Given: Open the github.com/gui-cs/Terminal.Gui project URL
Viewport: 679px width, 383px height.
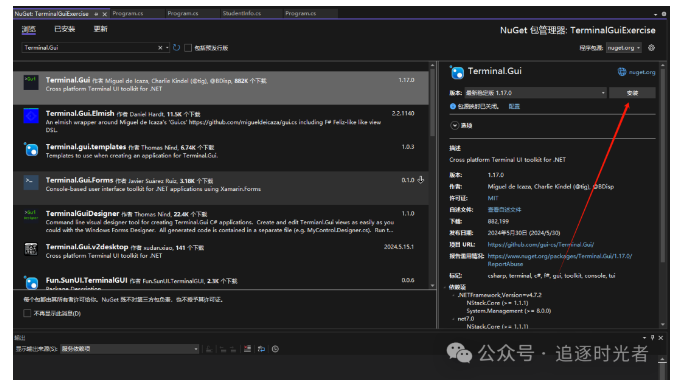Looking at the screenshot, I should [541, 244].
